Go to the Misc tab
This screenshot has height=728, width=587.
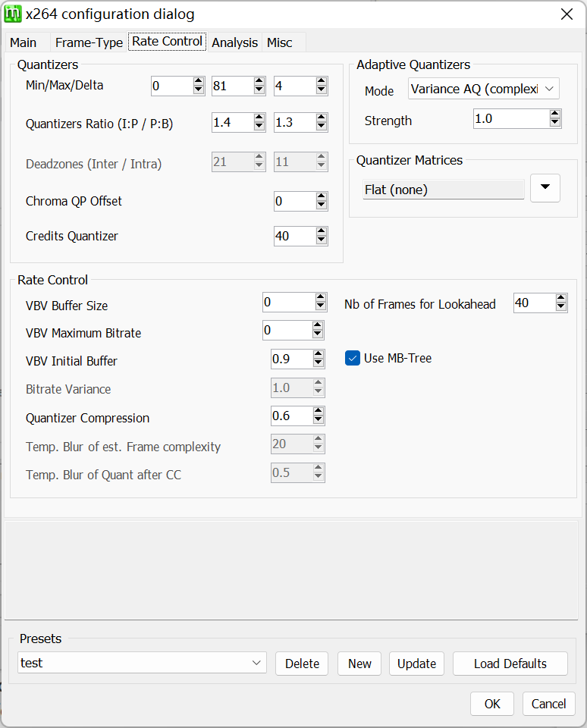tap(279, 42)
